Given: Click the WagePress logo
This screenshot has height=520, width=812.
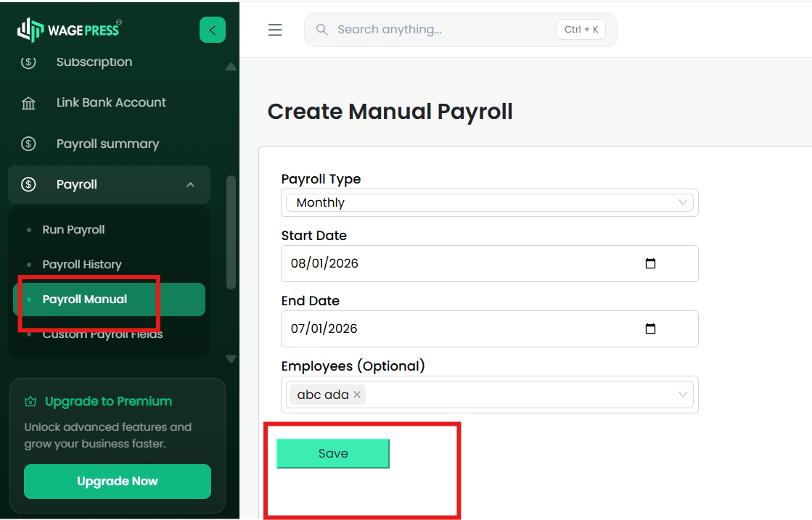Looking at the screenshot, I should coord(70,30).
